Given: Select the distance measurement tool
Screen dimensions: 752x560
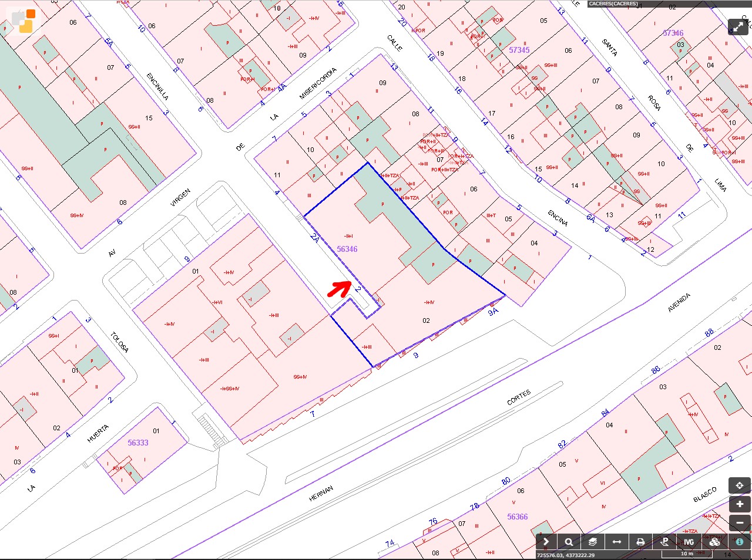Looking at the screenshot, I should pos(616,542).
